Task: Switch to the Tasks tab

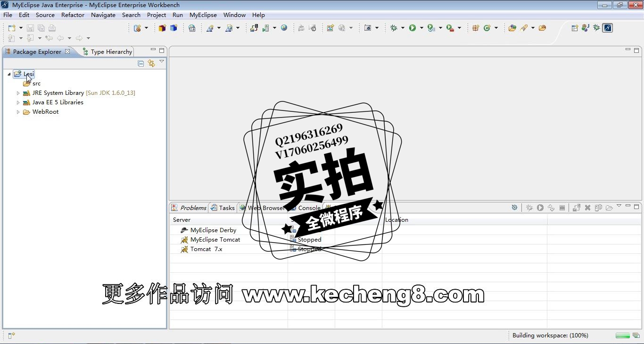Action: [x=223, y=208]
